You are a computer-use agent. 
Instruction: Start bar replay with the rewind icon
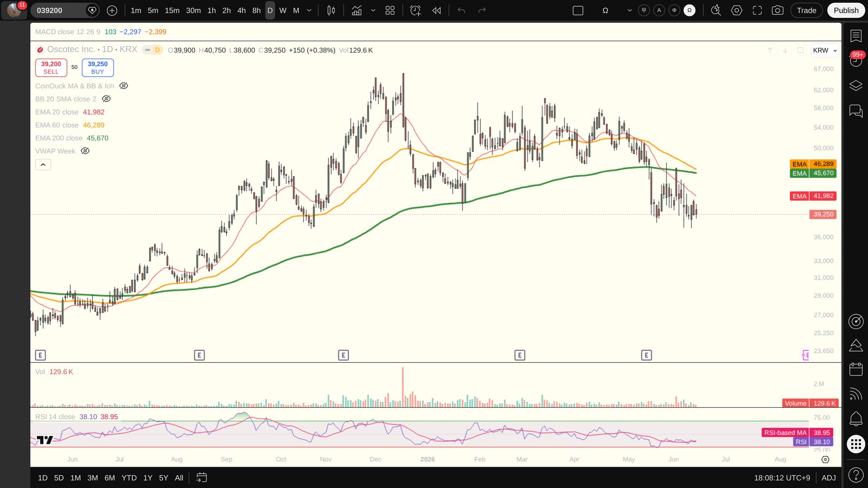click(x=437, y=10)
